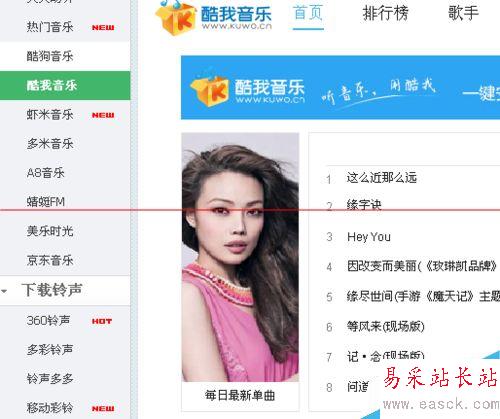Click the Kuwo music box logo icon

[x=176, y=17]
